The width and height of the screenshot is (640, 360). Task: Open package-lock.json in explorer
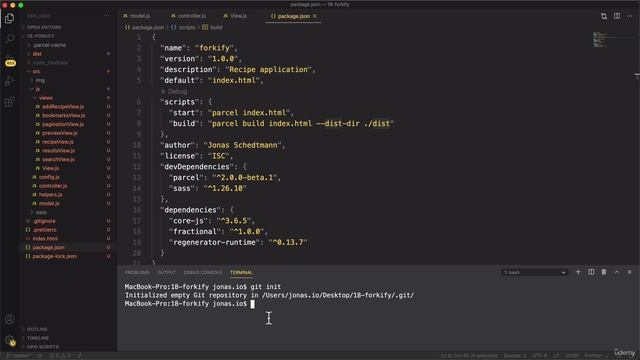(54, 256)
